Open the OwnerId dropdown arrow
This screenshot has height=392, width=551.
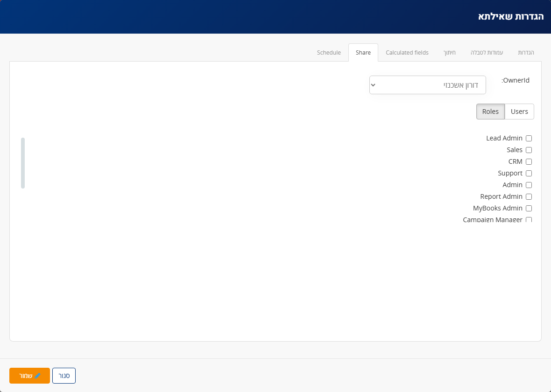(x=373, y=85)
